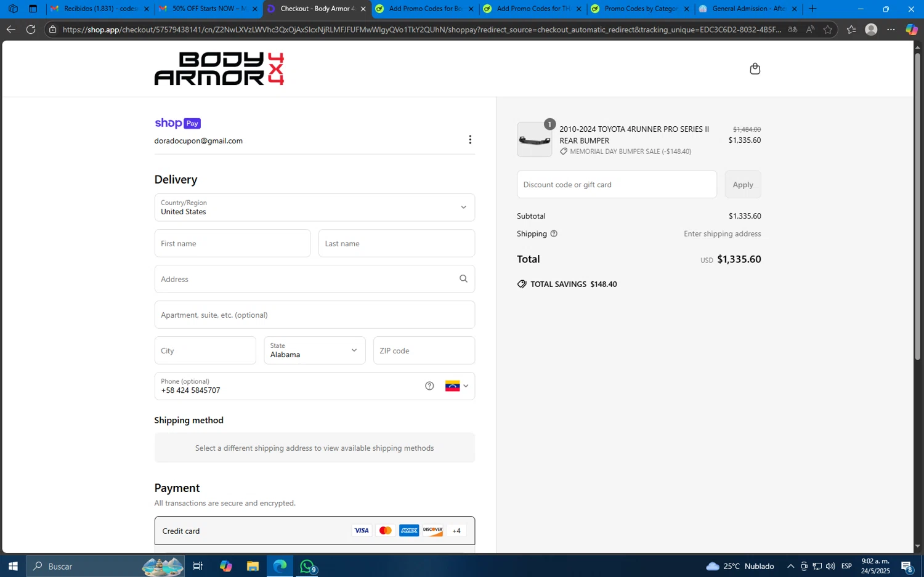The height and width of the screenshot is (577, 924).
Task: Open WhatsApp from the taskbar
Action: 307,566
